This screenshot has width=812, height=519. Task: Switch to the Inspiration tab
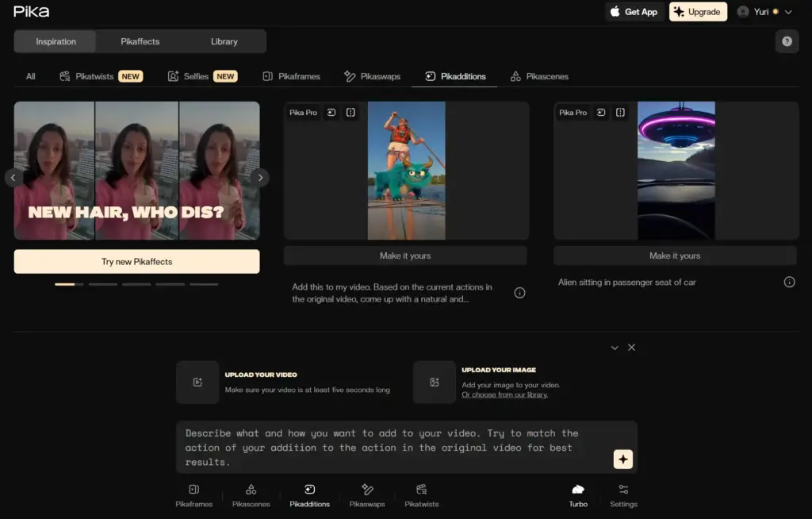click(x=56, y=41)
